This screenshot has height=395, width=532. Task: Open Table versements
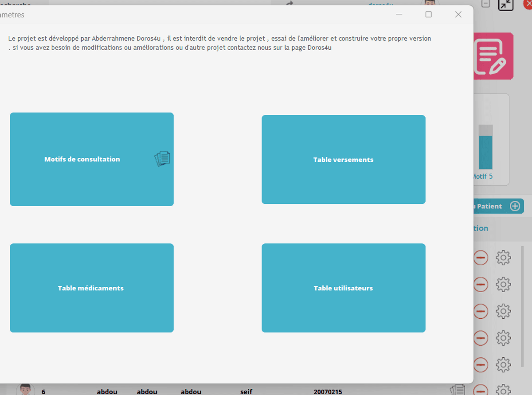[343, 160]
